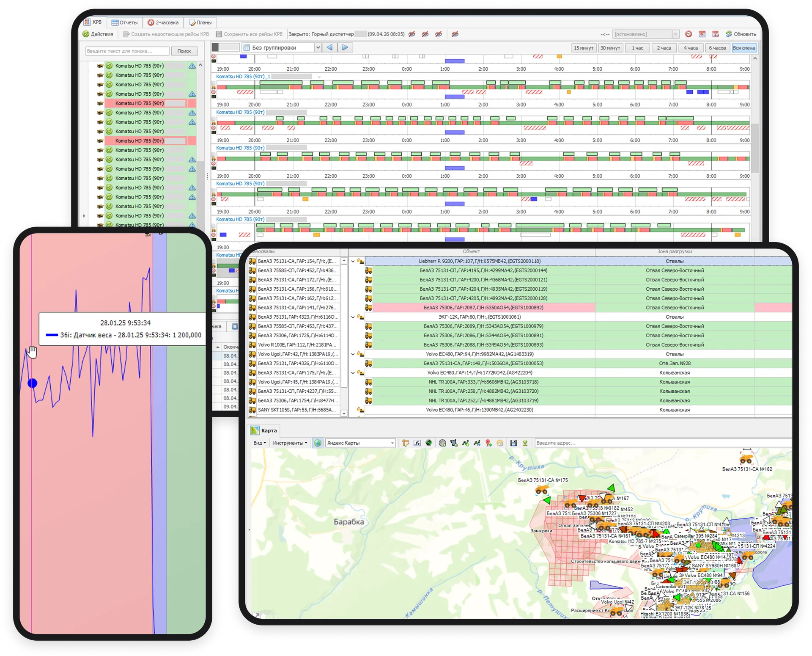
Task: Click the fourth, separated crossed-eye icon
Action: point(455,34)
